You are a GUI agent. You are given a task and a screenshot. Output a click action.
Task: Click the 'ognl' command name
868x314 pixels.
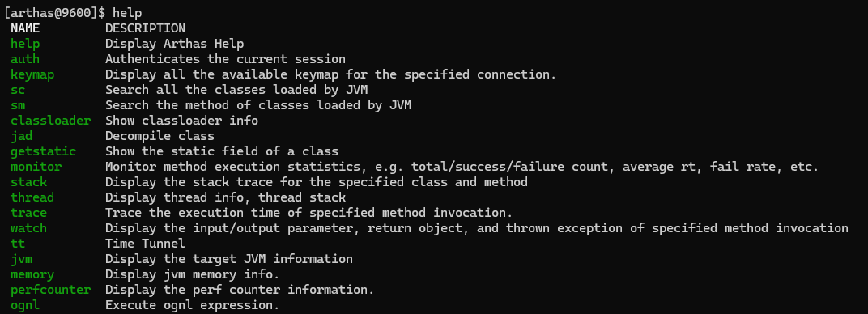coord(25,306)
